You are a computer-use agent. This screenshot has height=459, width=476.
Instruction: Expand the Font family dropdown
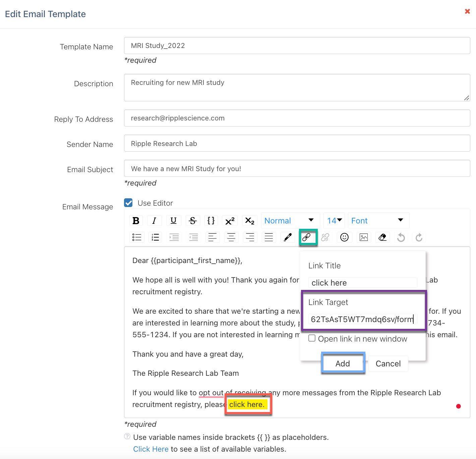(378, 220)
